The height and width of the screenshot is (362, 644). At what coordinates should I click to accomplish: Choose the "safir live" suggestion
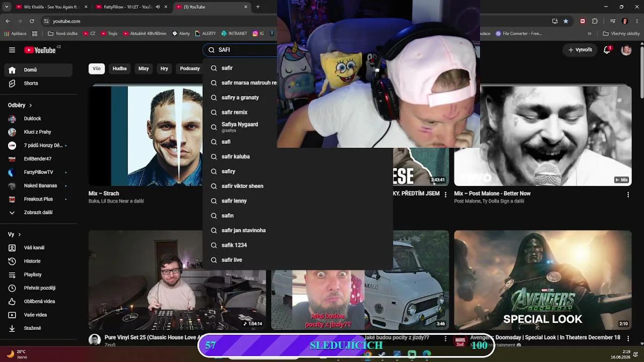coord(298,260)
